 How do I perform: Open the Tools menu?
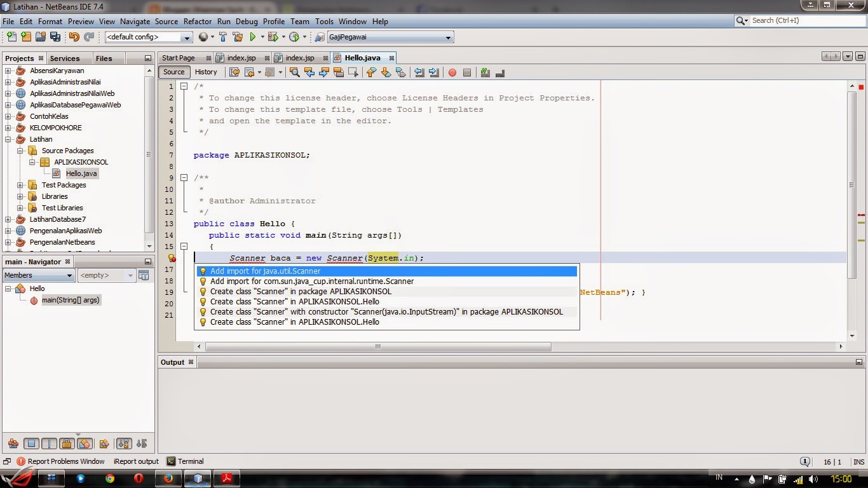click(x=324, y=21)
